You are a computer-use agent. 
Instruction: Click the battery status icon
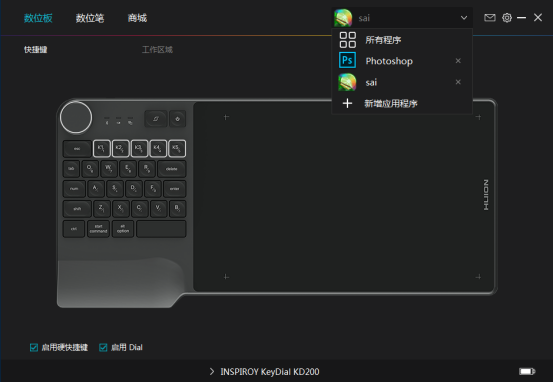pyautogui.click(x=527, y=371)
